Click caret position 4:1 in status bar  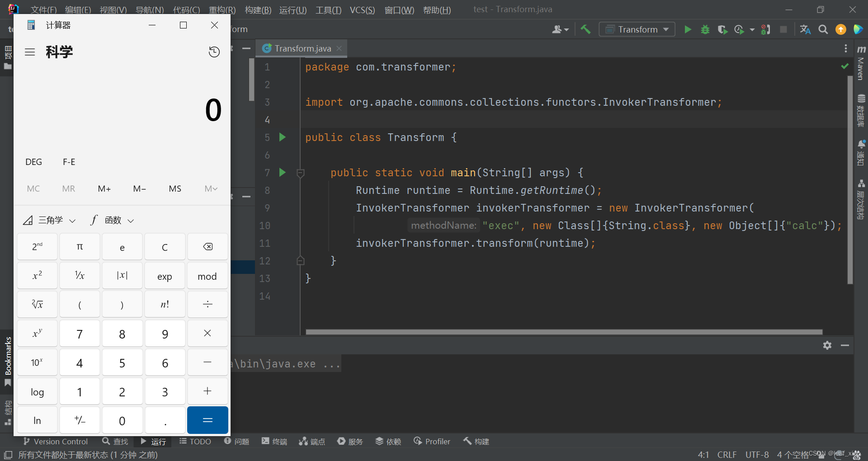coord(703,455)
